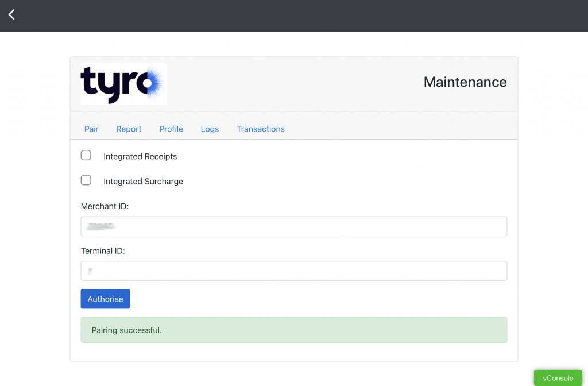Screen dimensions: 588x386
Task: Show the Transactions tab
Action: [x=261, y=129]
